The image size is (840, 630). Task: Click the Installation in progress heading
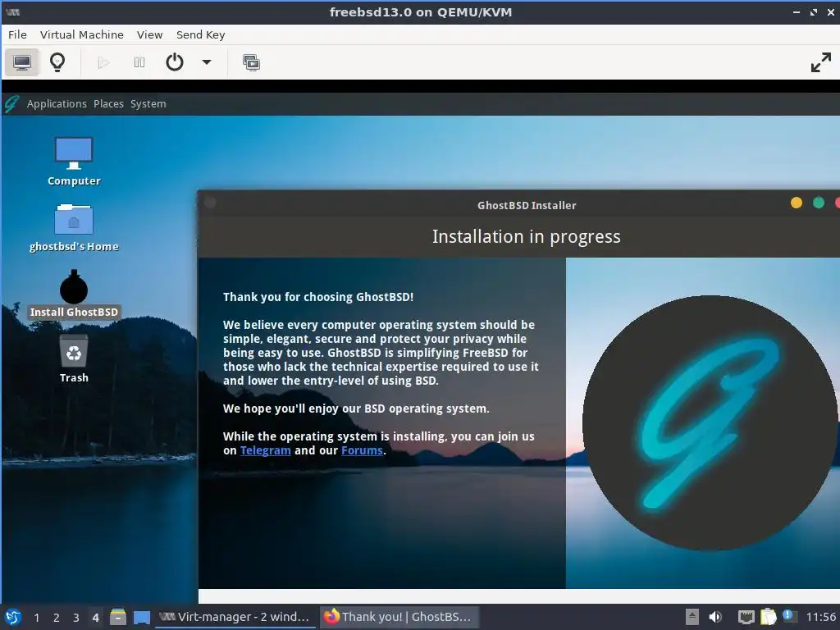point(526,237)
